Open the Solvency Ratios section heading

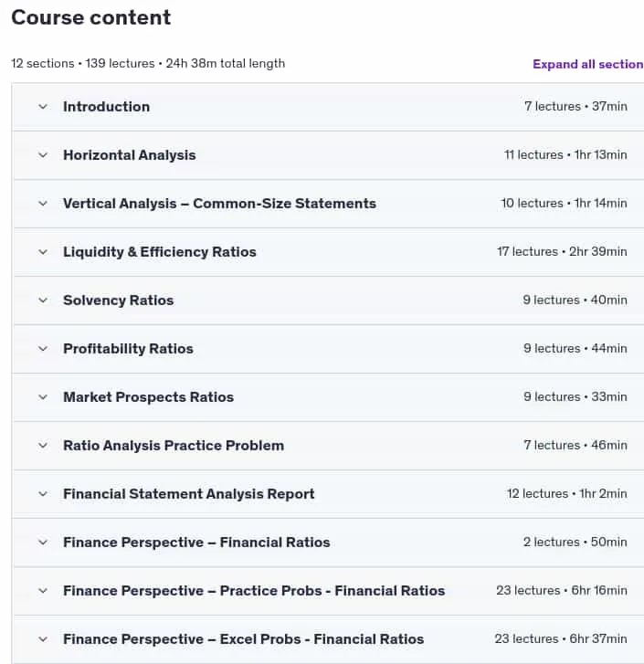point(119,300)
